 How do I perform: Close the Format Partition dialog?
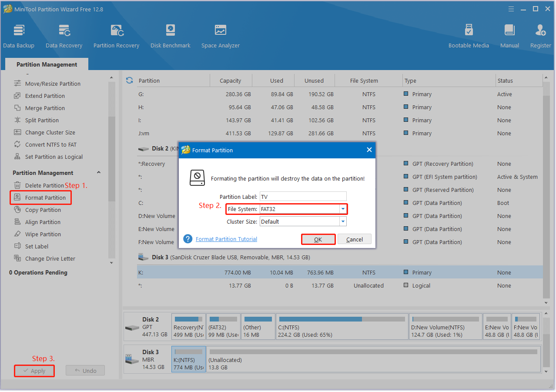pos(369,150)
